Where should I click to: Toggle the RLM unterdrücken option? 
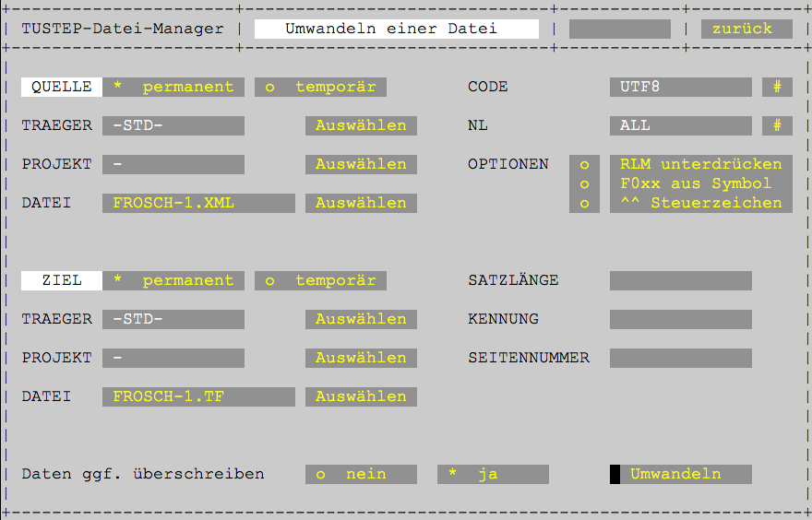point(584,164)
